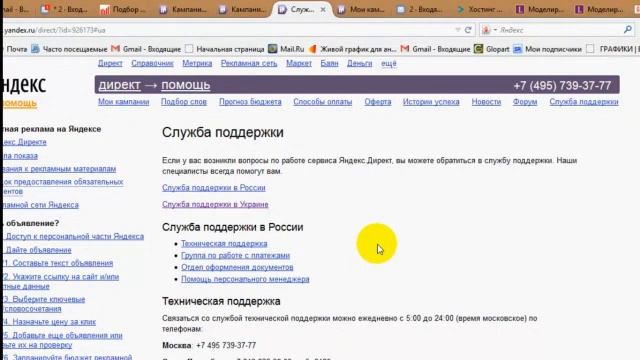Click the orange помощь link under logo
The height and width of the screenshot is (360, 640).
pos(20,103)
